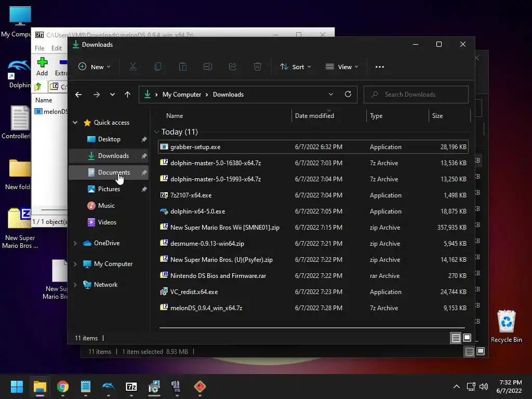This screenshot has height=399, width=532.
Task: Click the Cut scissors icon in toolbar
Action: click(x=132, y=67)
